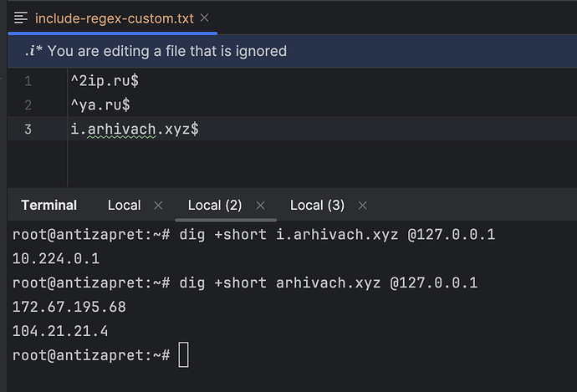577x392 pixels.
Task: Click the output 172.67.195.68
Action: click(x=69, y=307)
